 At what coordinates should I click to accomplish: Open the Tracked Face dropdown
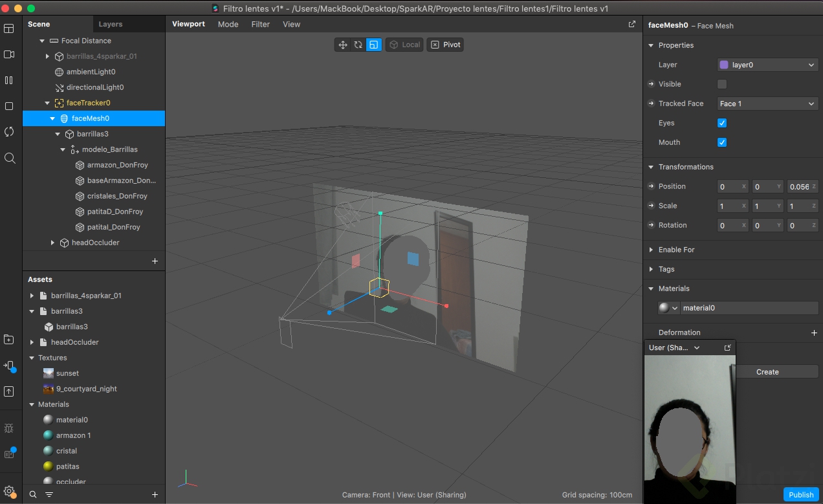coord(767,104)
